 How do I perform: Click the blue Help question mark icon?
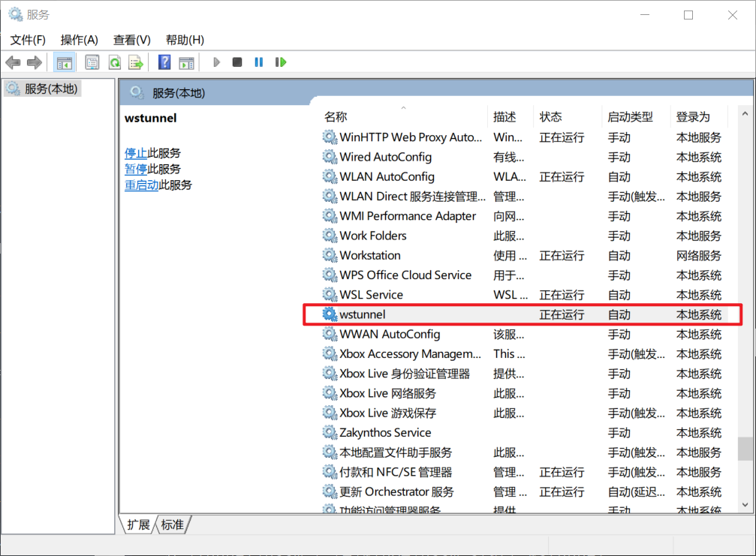click(164, 62)
